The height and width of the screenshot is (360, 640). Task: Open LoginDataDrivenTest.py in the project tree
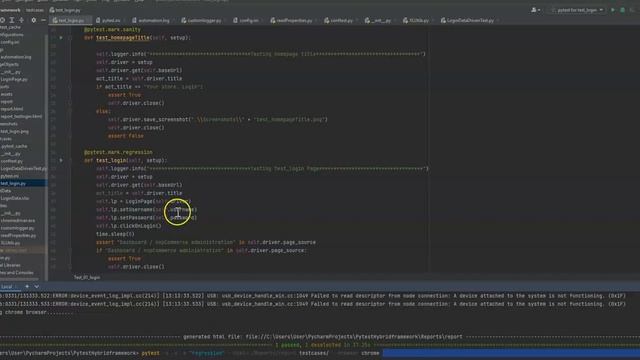[23, 169]
